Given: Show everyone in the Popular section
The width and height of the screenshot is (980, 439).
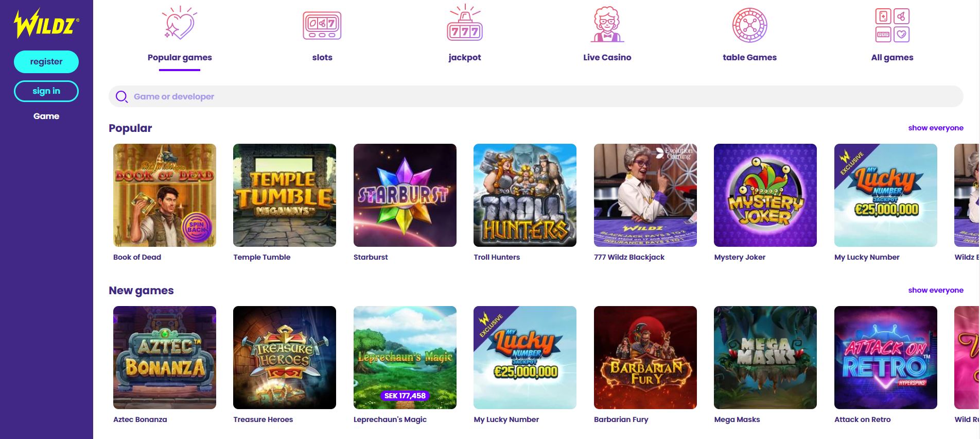Looking at the screenshot, I should pyautogui.click(x=936, y=128).
